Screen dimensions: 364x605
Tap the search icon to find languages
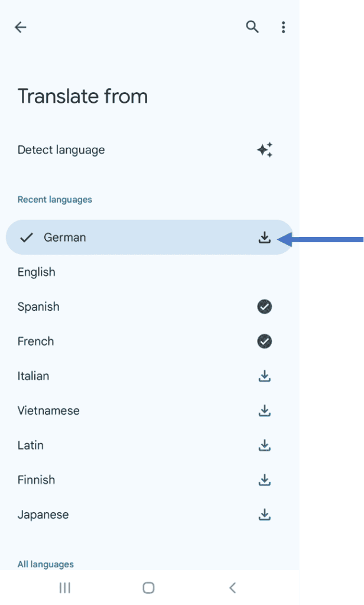[x=252, y=27]
